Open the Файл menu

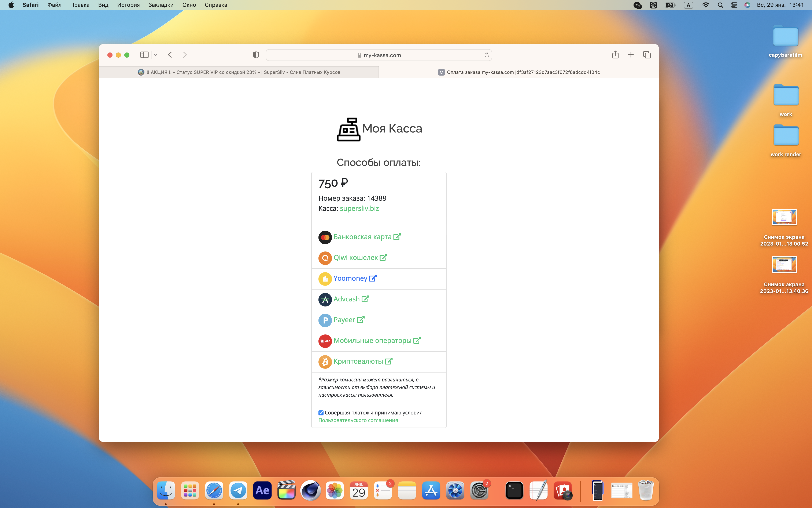coord(54,5)
